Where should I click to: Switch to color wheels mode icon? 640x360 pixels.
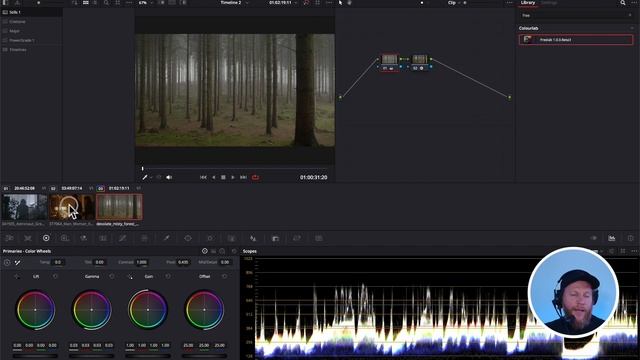(x=205, y=251)
